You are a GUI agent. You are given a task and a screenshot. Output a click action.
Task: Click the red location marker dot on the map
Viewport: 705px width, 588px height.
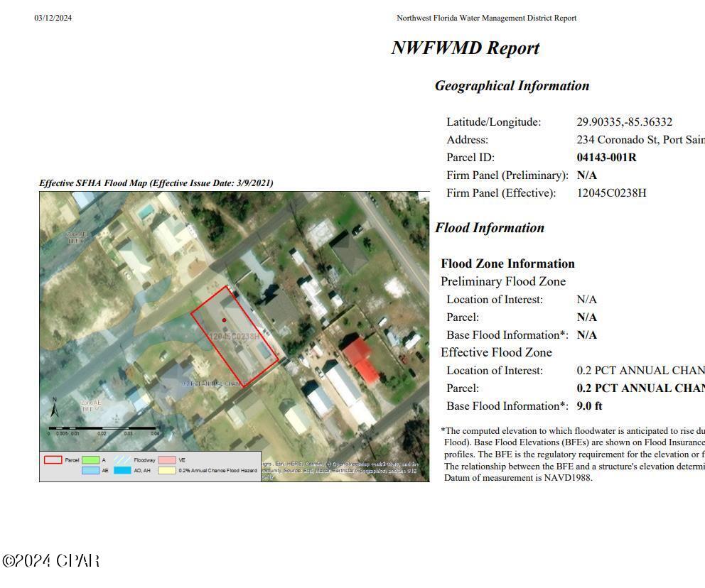[224, 320]
